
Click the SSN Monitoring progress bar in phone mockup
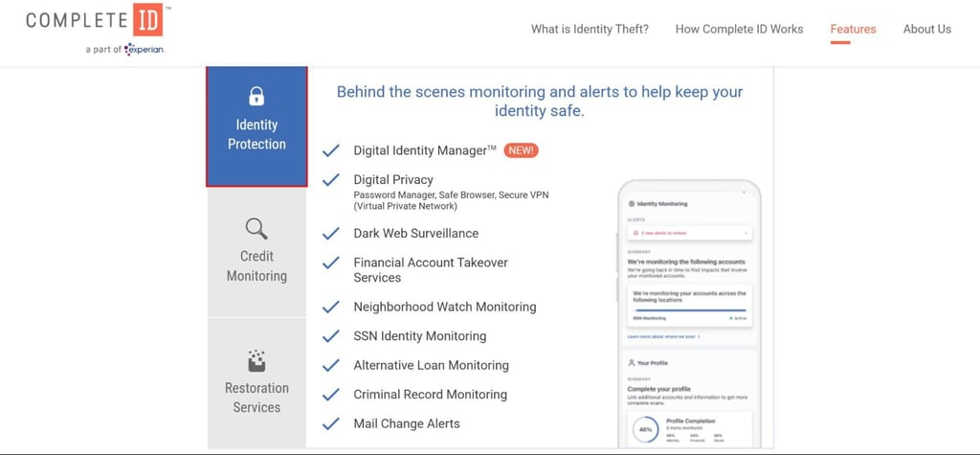pyautogui.click(x=689, y=309)
